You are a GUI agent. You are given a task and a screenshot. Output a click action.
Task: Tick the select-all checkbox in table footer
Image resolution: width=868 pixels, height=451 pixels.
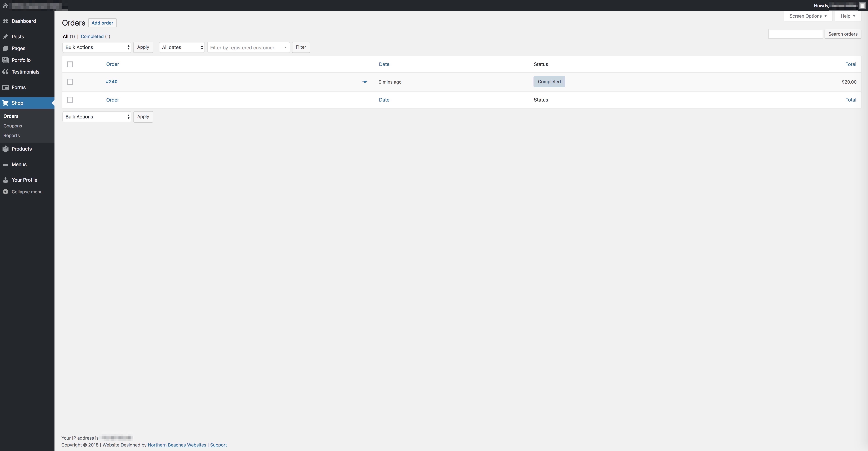70,100
